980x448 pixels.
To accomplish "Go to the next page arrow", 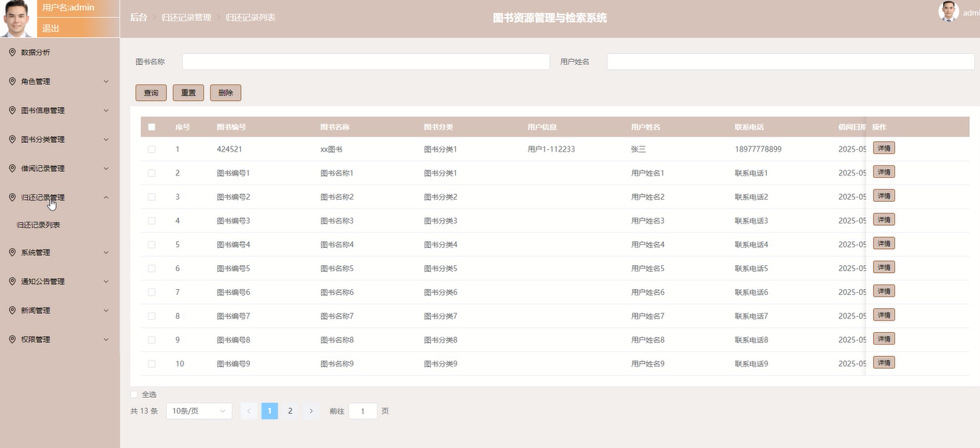I will coord(311,411).
